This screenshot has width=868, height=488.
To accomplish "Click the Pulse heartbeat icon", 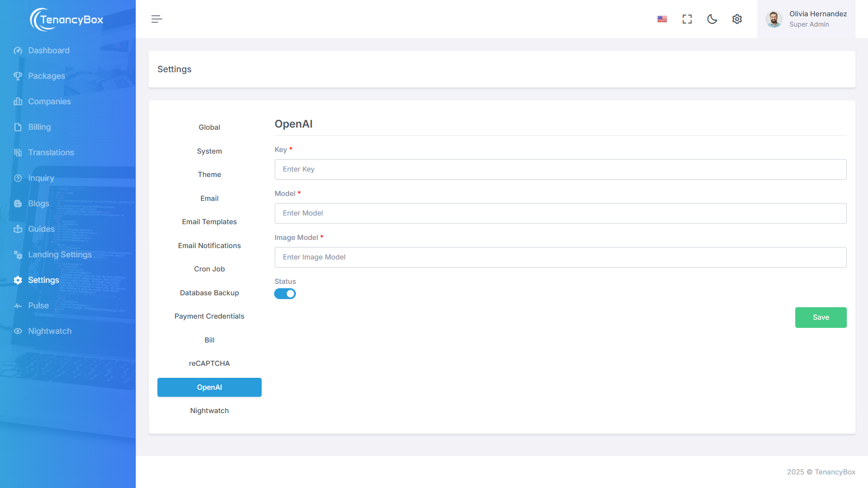I will [18, 306].
